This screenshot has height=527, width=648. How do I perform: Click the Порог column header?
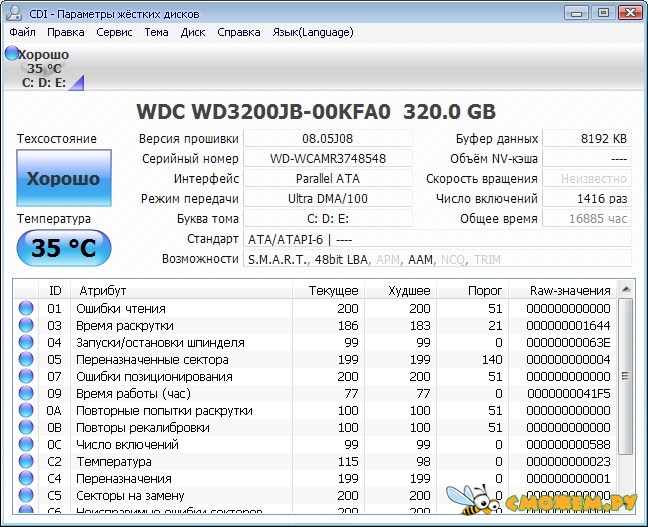[472, 291]
